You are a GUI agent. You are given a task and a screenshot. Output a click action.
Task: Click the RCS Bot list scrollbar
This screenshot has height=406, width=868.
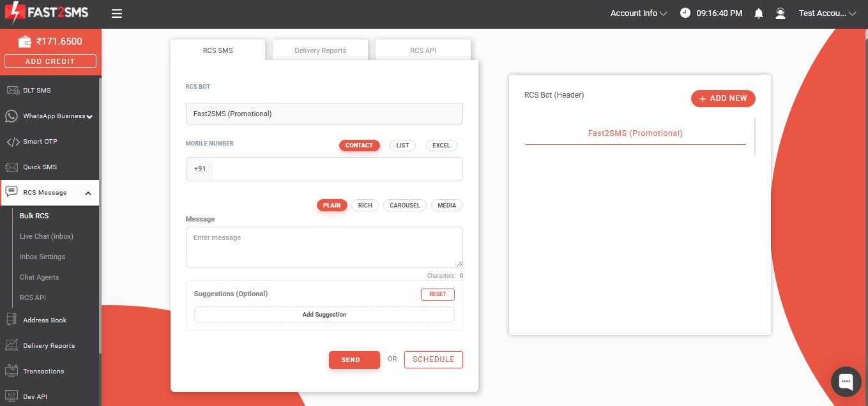[x=755, y=136]
